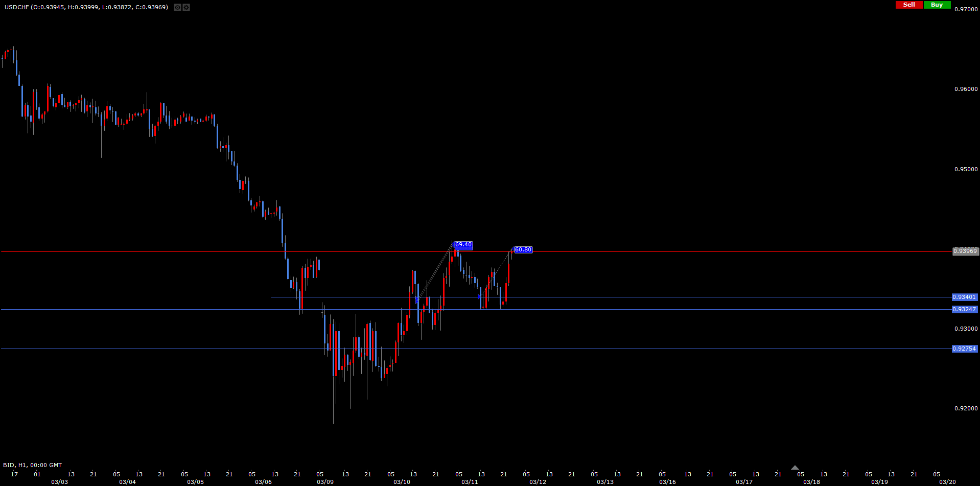Click the 03/12 date on time axis

click(538, 482)
